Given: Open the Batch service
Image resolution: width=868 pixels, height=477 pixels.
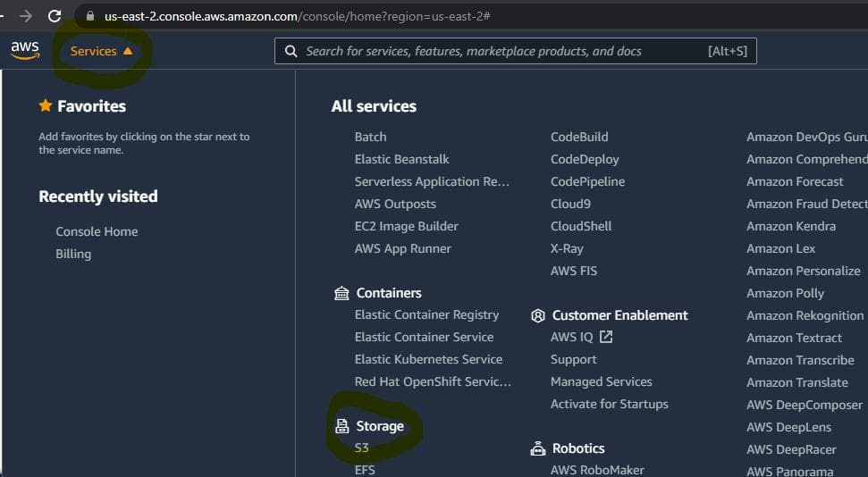Looking at the screenshot, I should 370,137.
